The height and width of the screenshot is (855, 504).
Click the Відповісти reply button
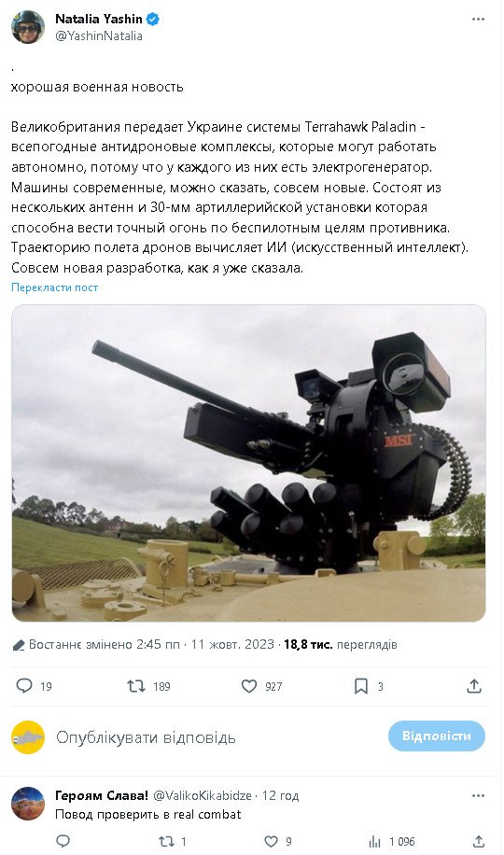pos(437,736)
